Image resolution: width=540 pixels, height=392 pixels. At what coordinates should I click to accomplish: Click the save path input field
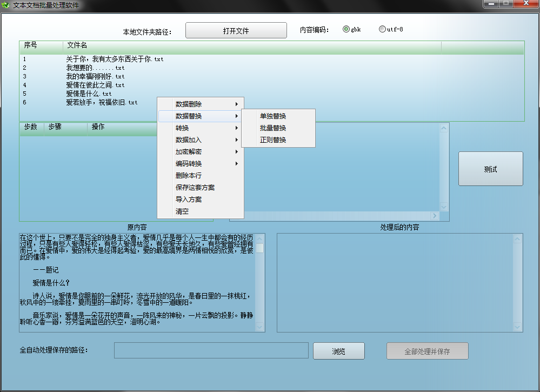point(211,351)
